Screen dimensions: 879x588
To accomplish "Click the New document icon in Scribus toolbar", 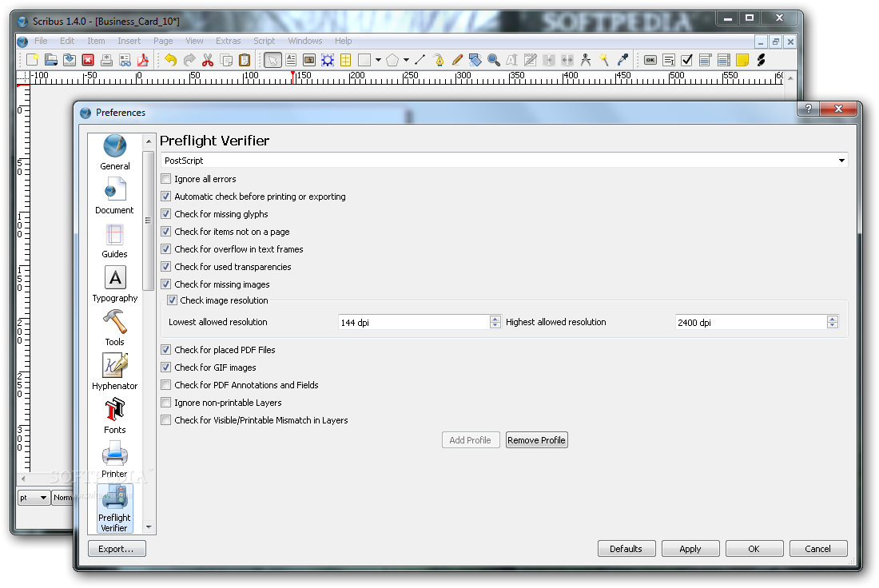I will tap(33, 60).
